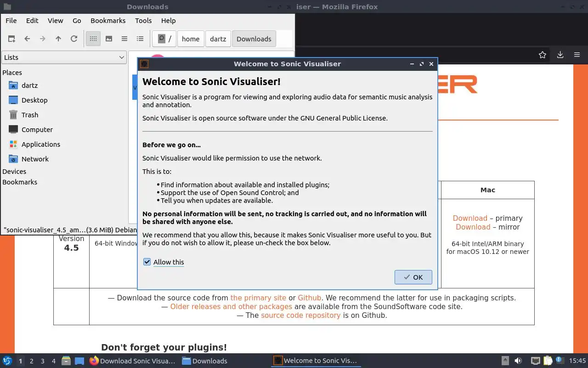Click the new tab icon in file manager toolbar
The height and width of the screenshot is (368, 588).
pos(11,39)
